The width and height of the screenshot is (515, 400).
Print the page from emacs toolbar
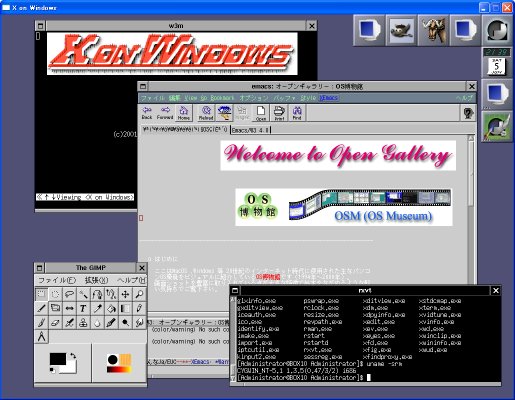tap(279, 113)
